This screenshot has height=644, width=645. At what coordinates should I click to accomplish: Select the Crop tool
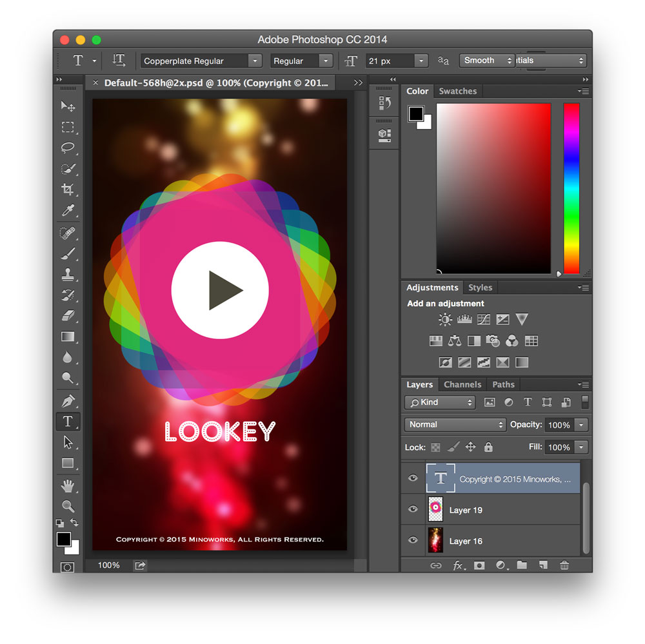pyautogui.click(x=68, y=190)
